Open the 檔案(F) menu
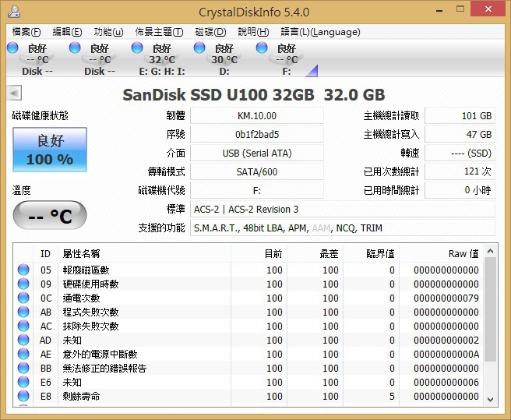 [x=26, y=32]
